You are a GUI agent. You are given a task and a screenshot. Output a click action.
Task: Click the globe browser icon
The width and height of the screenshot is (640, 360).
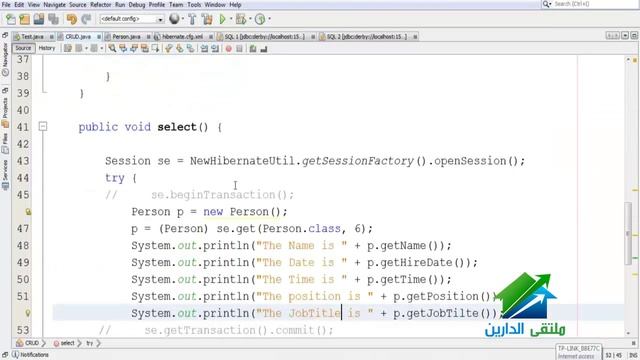pyautogui.click(x=174, y=19)
